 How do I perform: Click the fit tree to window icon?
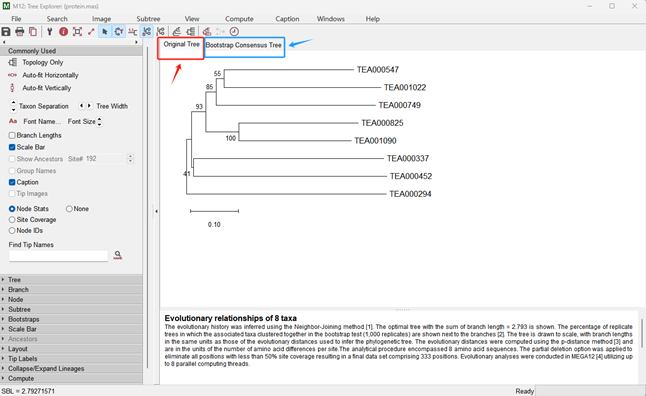77,32
